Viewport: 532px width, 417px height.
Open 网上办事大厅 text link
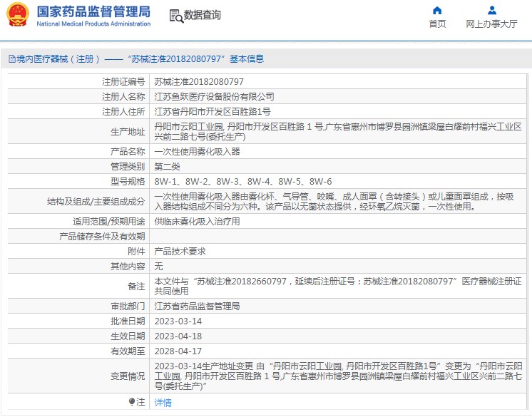click(491, 24)
